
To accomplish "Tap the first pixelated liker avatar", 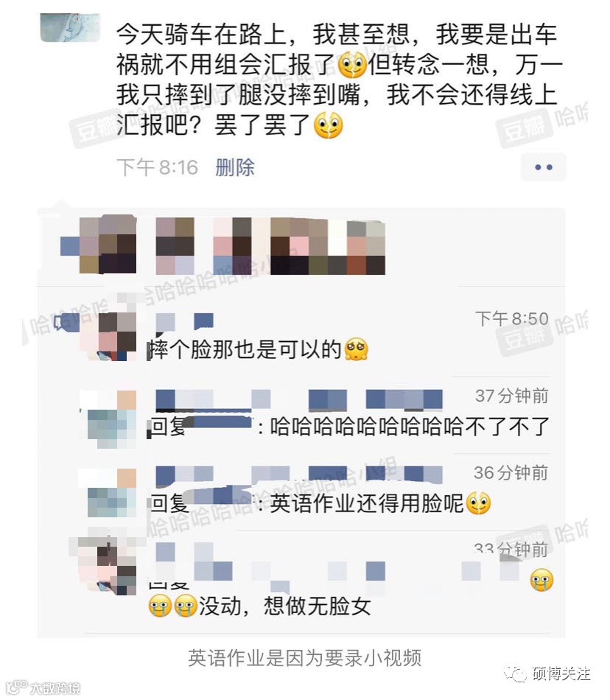I will click(108, 245).
